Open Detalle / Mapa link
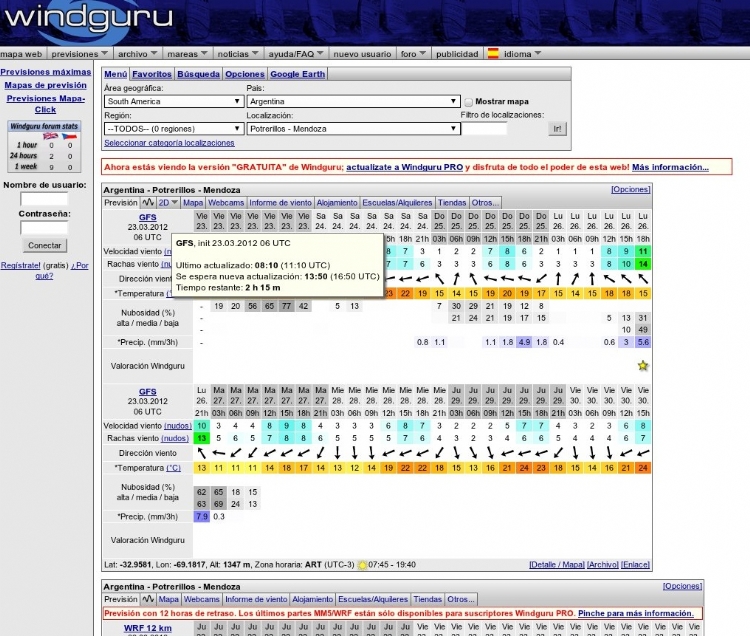Viewport: 750px width, 636px height. click(x=557, y=565)
